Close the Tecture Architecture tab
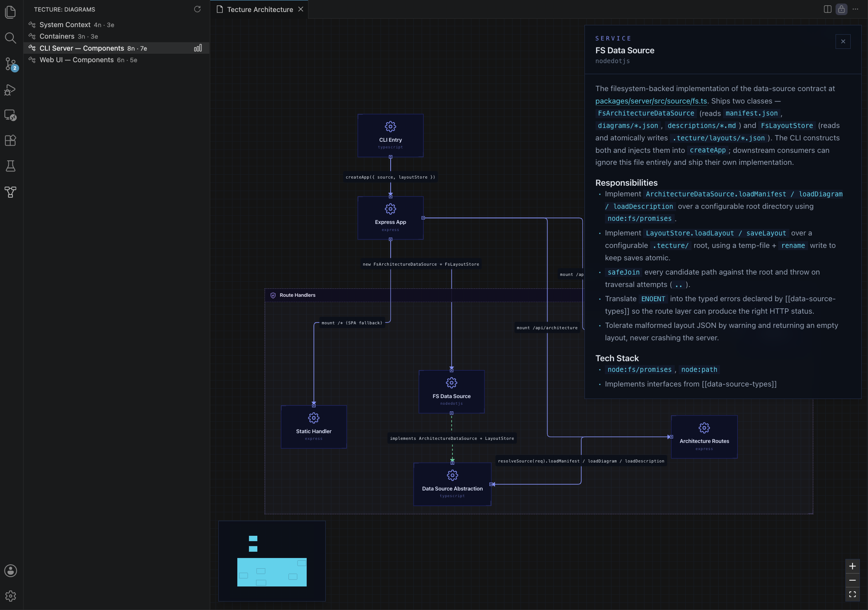 (301, 9)
